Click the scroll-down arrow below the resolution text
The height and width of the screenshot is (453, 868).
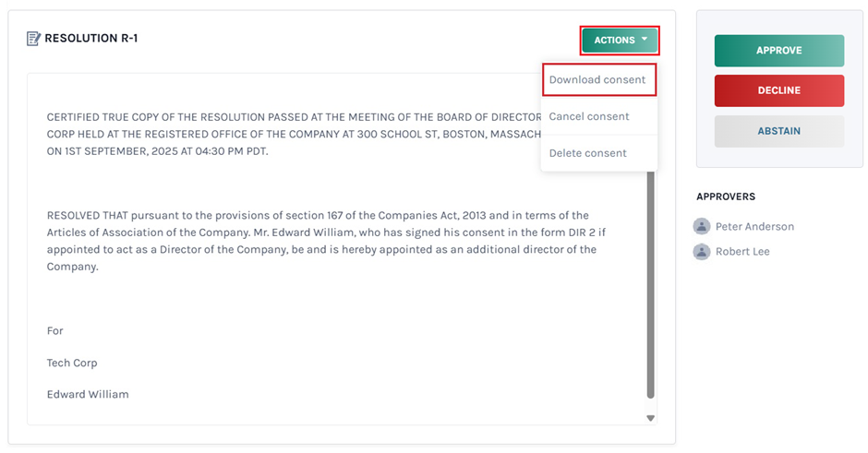pos(650,418)
